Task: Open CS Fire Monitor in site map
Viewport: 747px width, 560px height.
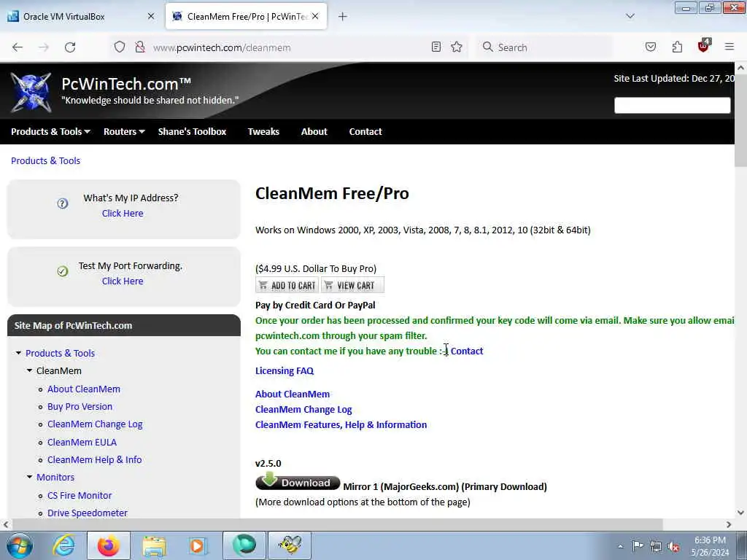Action: coord(80,496)
